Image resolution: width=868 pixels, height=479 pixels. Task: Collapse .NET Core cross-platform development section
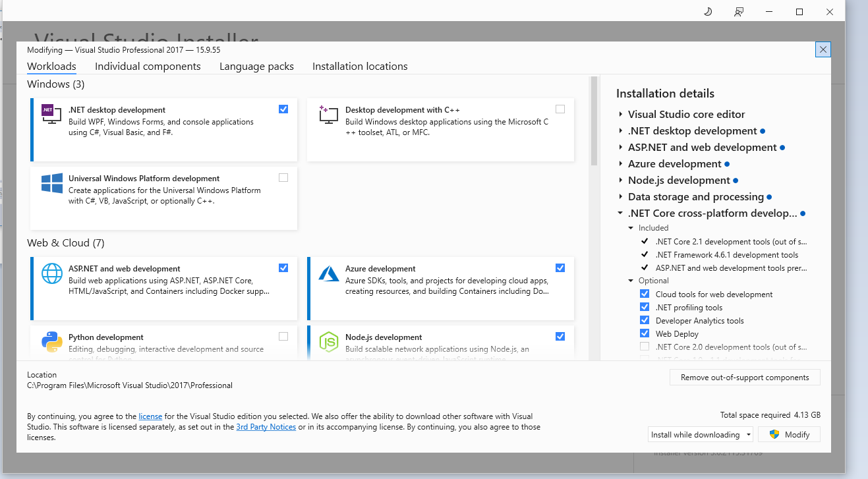[621, 213]
